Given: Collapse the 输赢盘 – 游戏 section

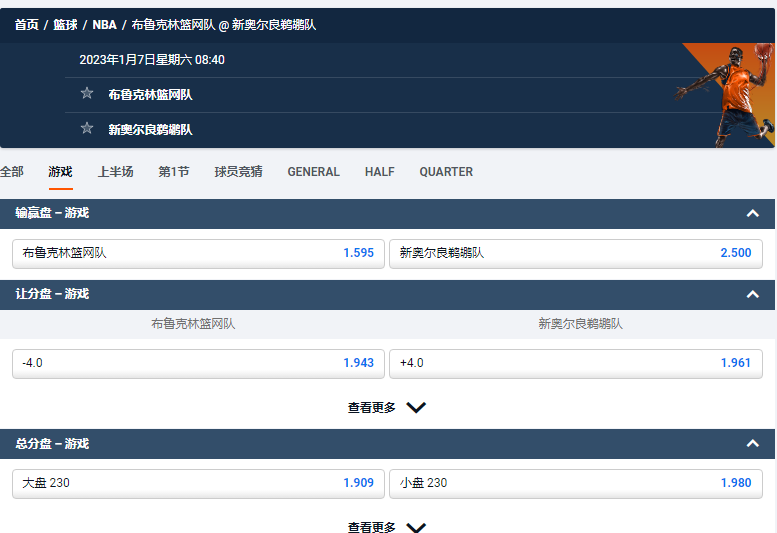Looking at the screenshot, I should click(752, 213).
